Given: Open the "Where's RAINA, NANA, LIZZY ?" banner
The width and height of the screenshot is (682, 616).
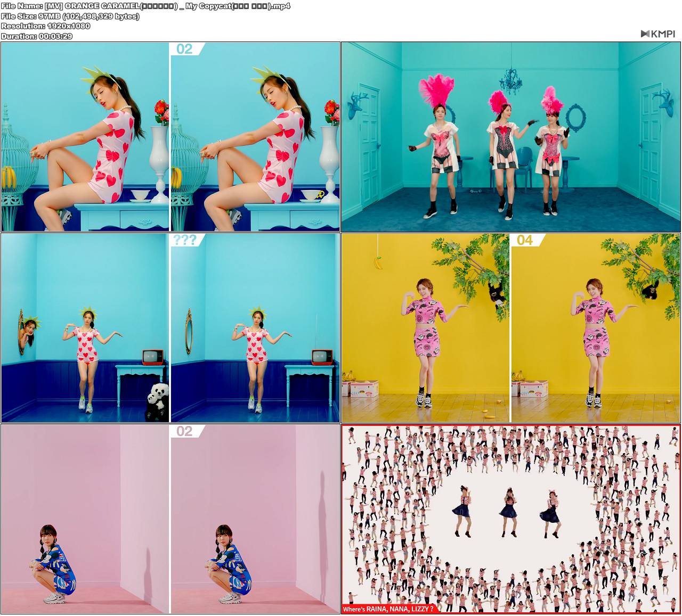Looking at the screenshot, I should 389,607.
